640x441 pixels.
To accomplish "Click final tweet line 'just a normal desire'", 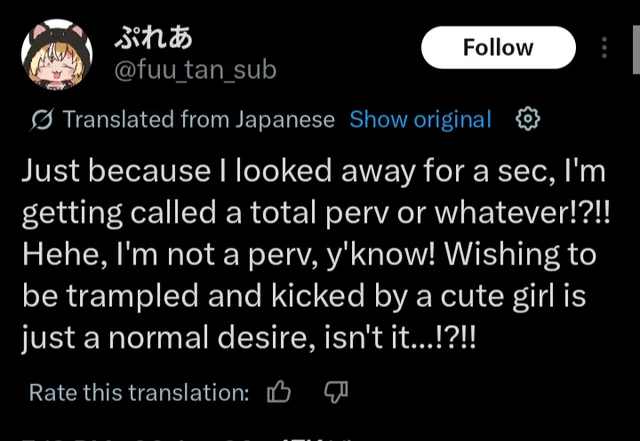I will [249, 338].
